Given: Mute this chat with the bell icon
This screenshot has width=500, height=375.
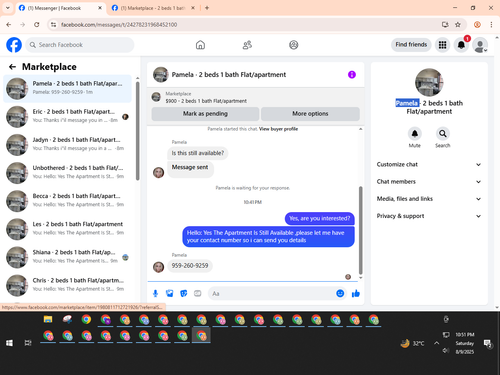Looking at the screenshot, I should coord(415,134).
